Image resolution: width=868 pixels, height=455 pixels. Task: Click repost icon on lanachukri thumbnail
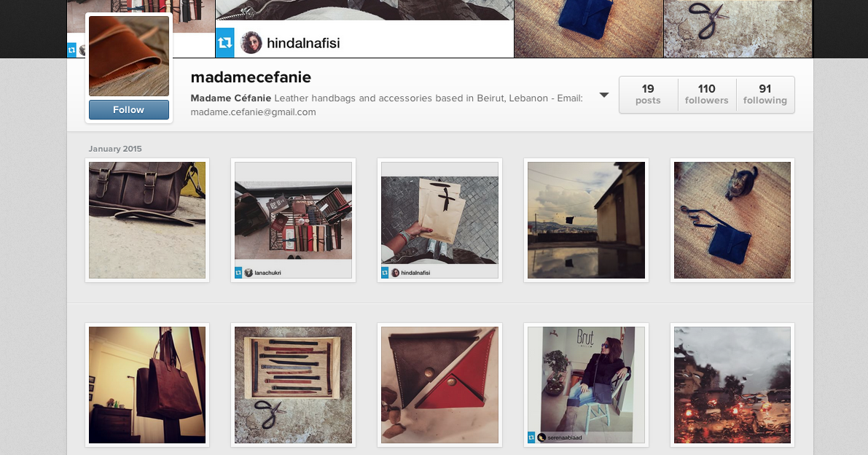[238, 272]
